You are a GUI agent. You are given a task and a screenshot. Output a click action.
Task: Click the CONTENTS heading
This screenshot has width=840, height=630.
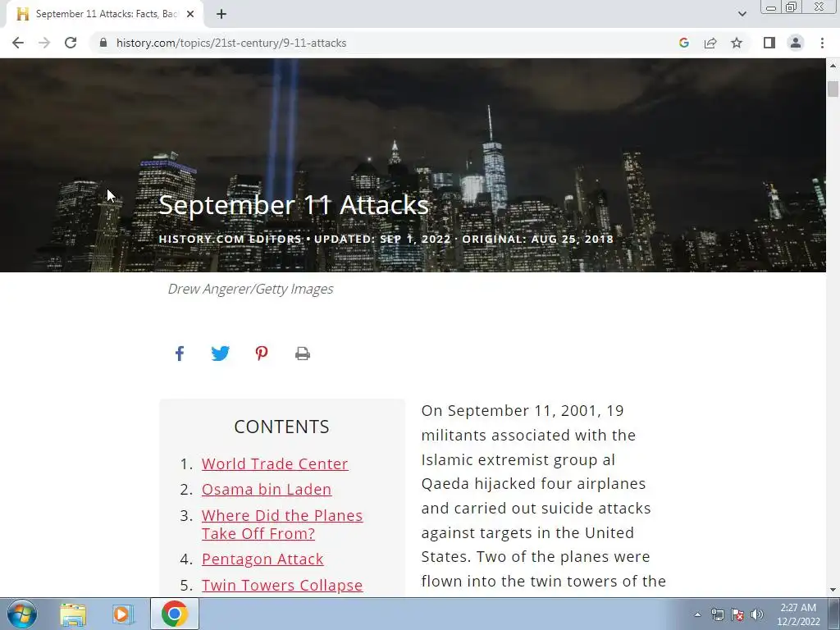(282, 427)
